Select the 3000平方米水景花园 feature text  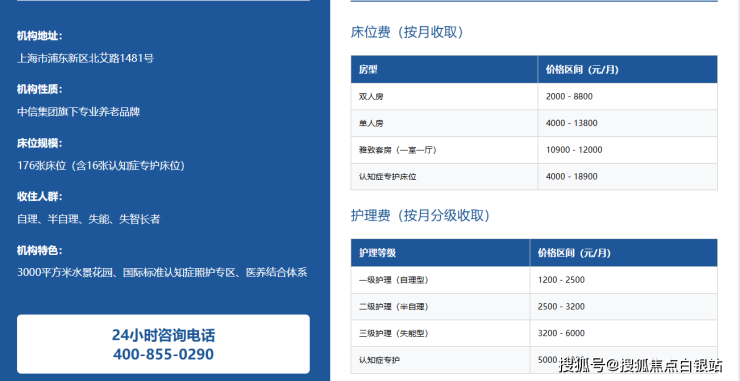click(x=162, y=273)
